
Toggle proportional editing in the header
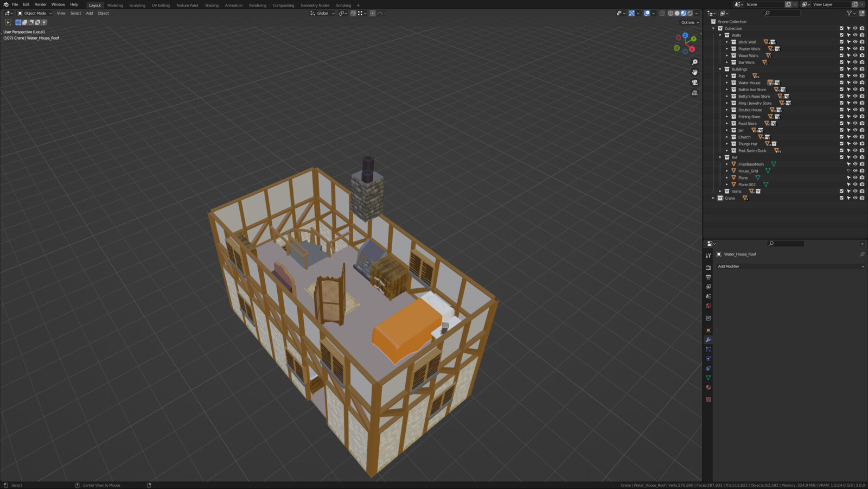(x=373, y=13)
